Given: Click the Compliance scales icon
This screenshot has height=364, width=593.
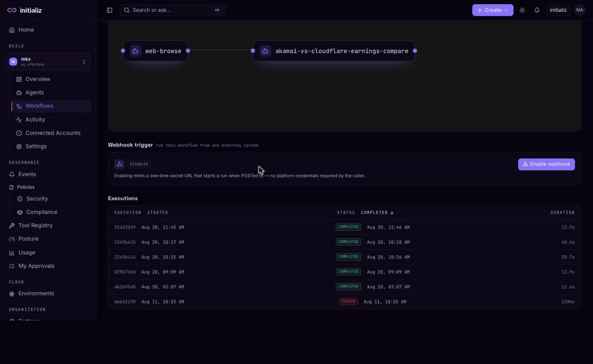Looking at the screenshot, I should click(x=20, y=212).
